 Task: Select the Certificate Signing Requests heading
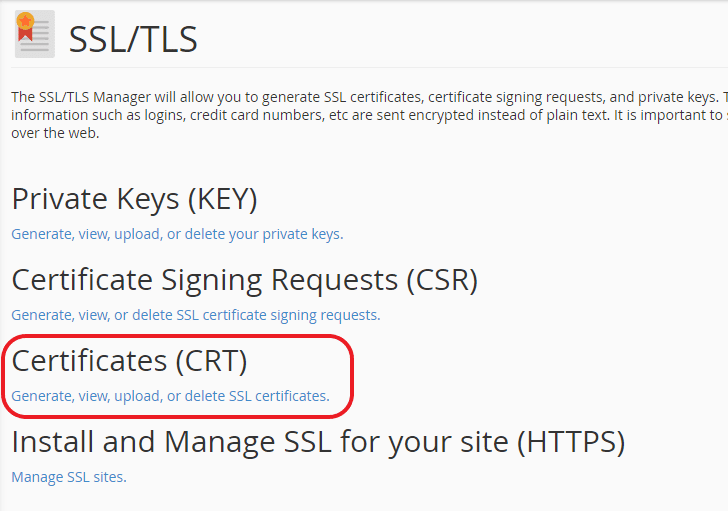244,280
